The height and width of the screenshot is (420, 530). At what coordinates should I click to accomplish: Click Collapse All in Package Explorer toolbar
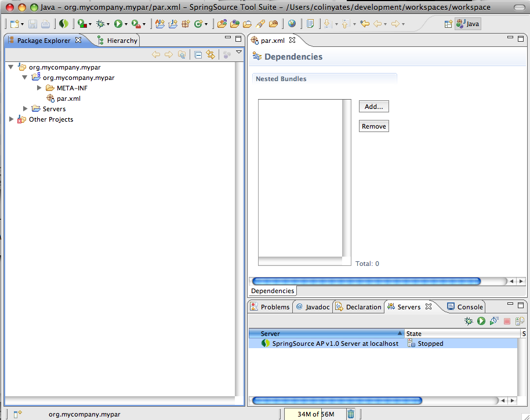click(198, 54)
